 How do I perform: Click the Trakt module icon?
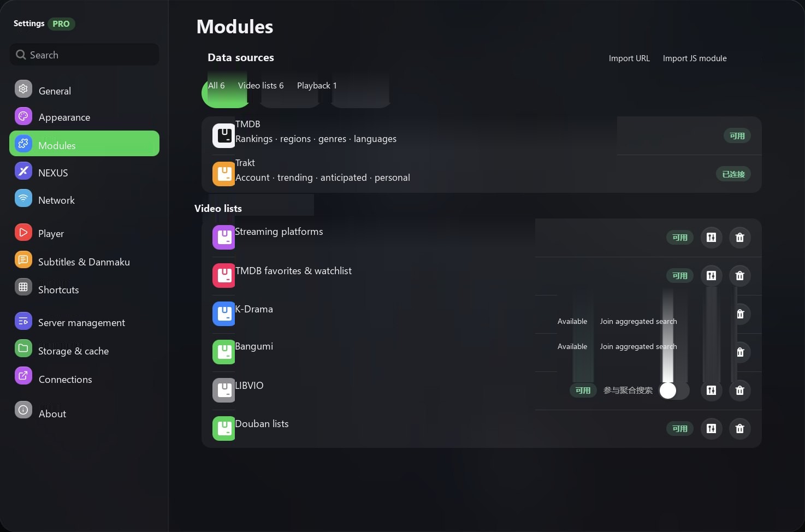point(224,174)
